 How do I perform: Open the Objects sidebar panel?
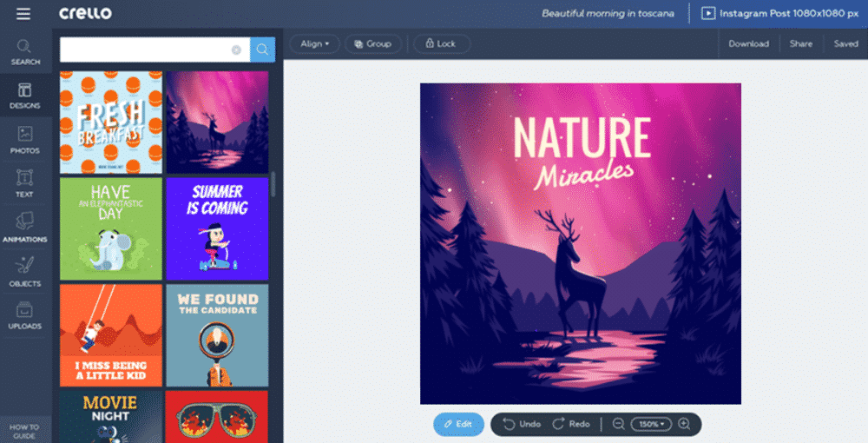tap(25, 272)
